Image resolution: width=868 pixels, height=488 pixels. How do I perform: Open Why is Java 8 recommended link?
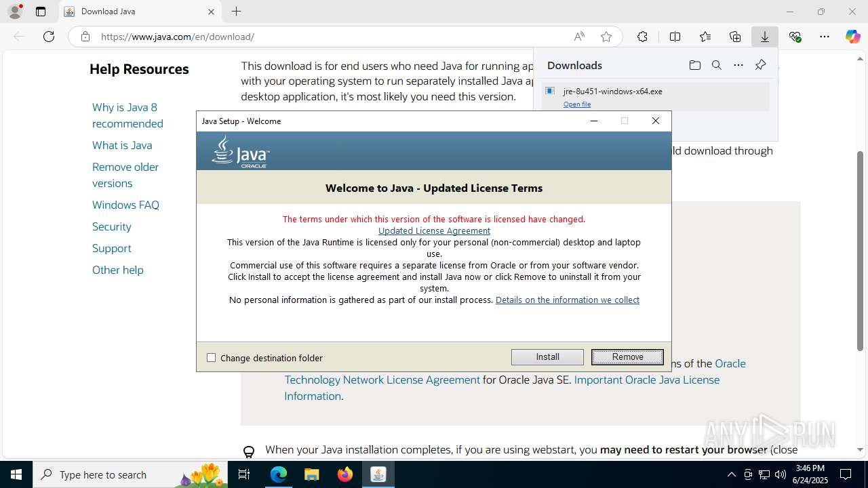(x=127, y=115)
